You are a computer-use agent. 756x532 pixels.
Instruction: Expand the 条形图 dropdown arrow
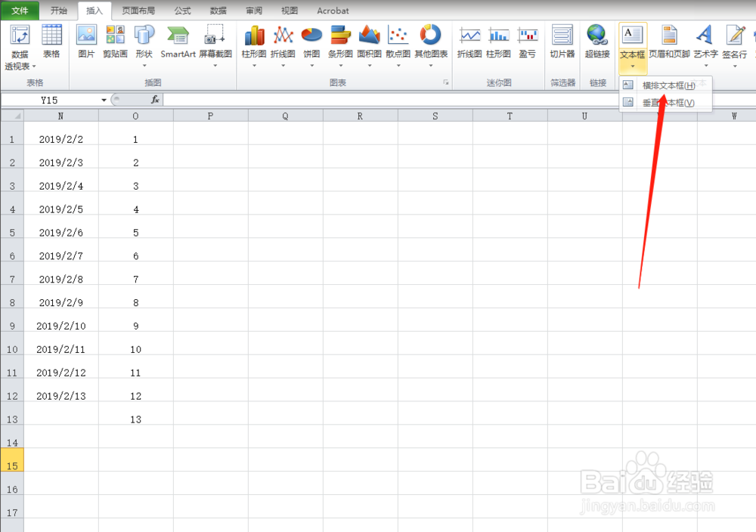[340, 66]
